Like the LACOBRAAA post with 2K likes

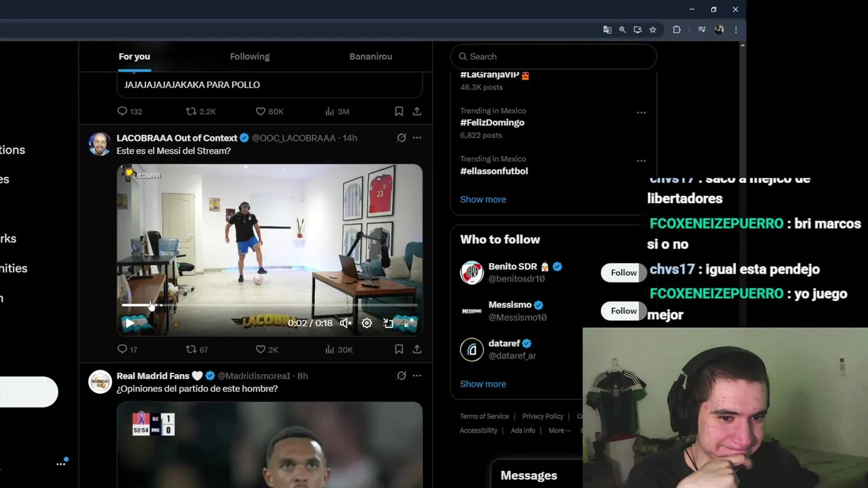coord(267,349)
